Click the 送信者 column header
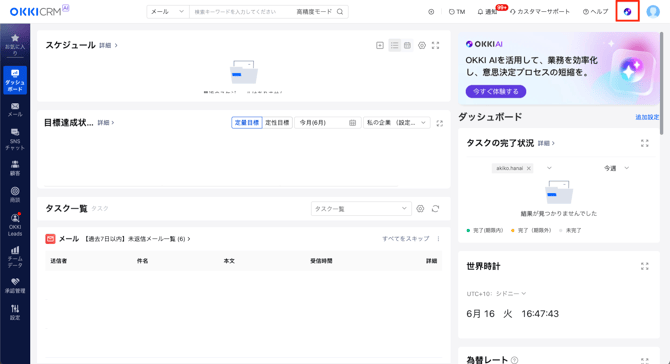Viewport: 670px width, 364px height. point(59,261)
